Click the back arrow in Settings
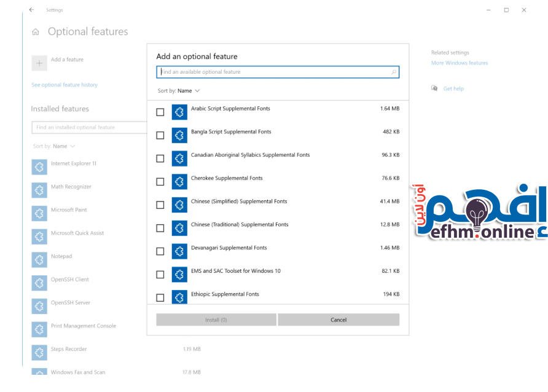548x392 pixels. 31,10
